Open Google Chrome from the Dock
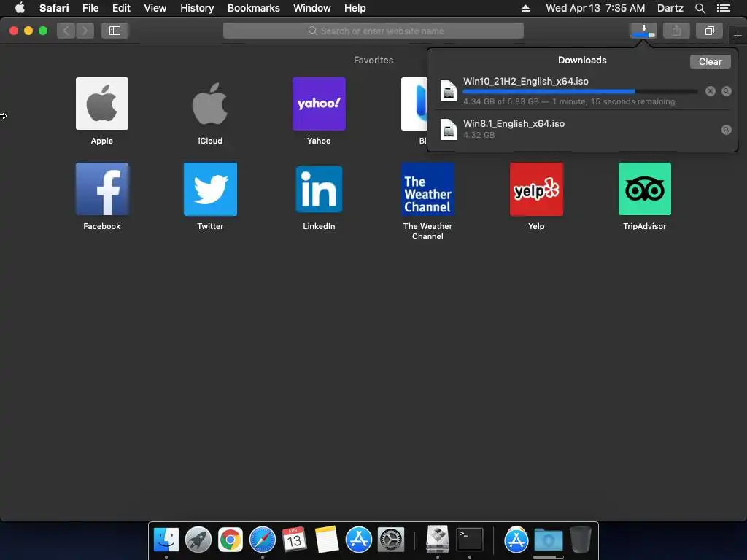The height and width of the screenshot is (560, 747). (x=230, y=540)
